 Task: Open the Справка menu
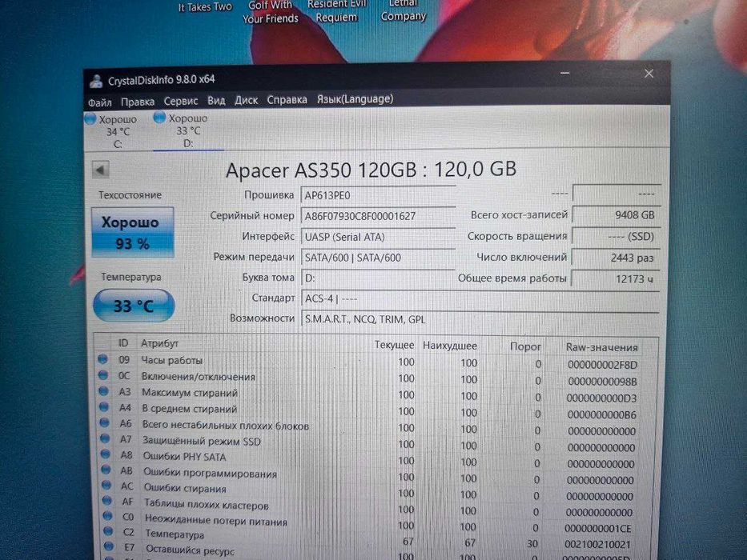click(x=287, y=99)
